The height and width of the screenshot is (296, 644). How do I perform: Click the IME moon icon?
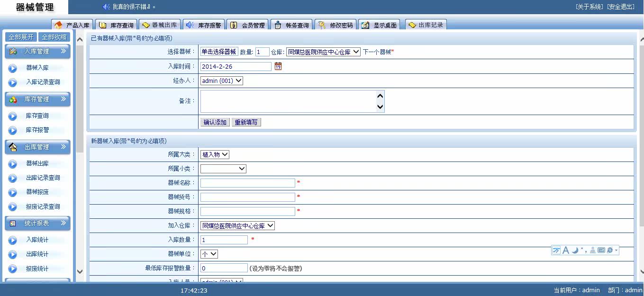(x=575, y=250)
